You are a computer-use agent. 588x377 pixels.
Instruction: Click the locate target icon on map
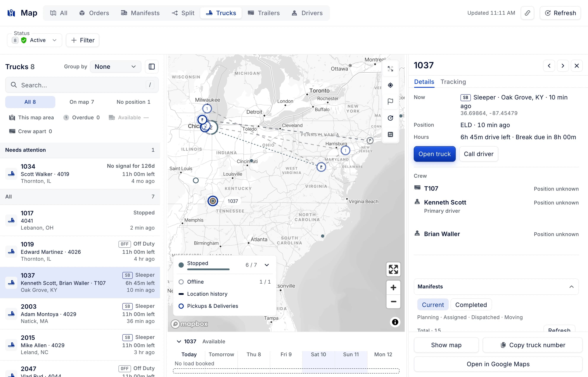click(x=390, y=85)
